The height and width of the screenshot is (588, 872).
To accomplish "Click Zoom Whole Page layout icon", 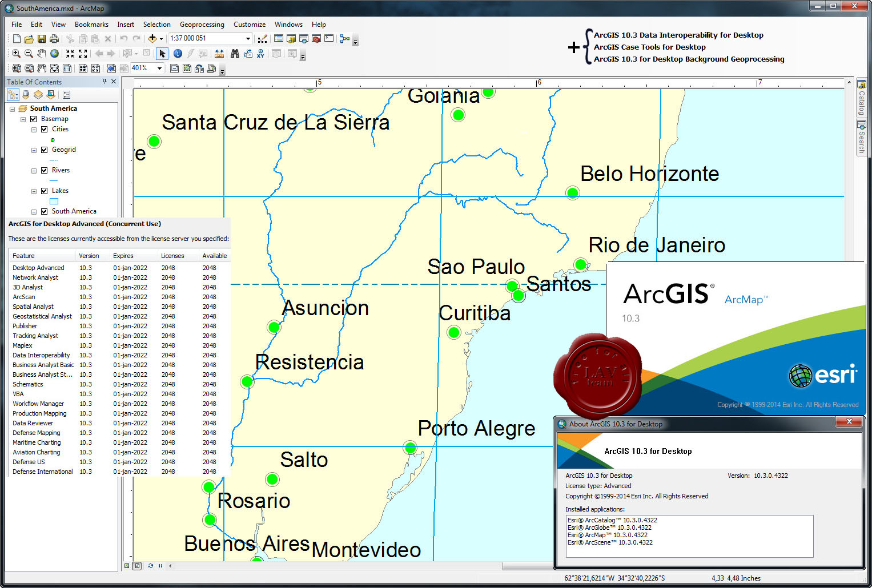I will pos(54,69).
